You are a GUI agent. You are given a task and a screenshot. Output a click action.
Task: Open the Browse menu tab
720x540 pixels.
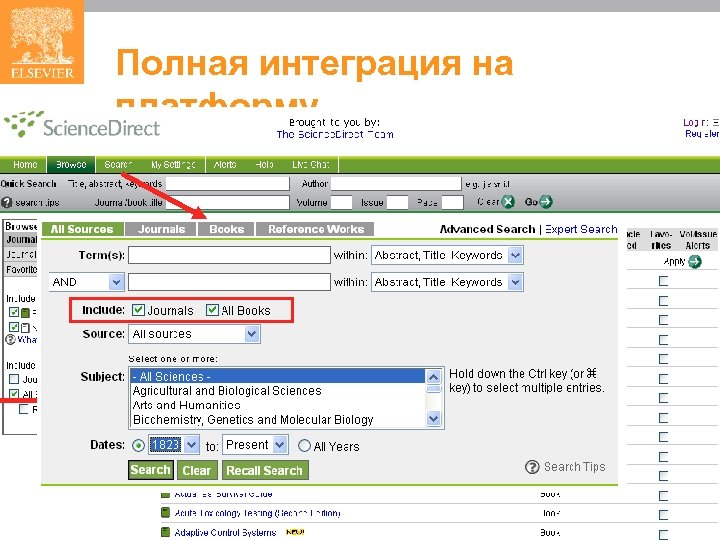point(71,164)
